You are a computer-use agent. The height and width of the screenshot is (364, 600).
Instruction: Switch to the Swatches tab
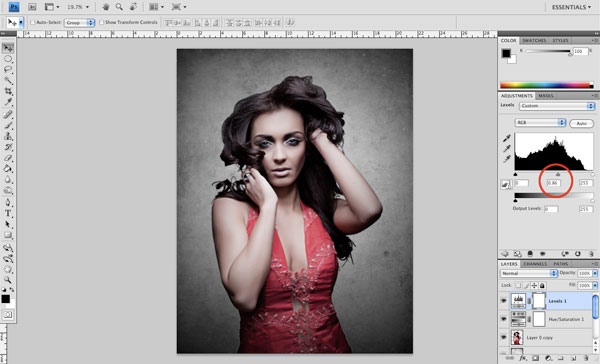pos(534,41)
